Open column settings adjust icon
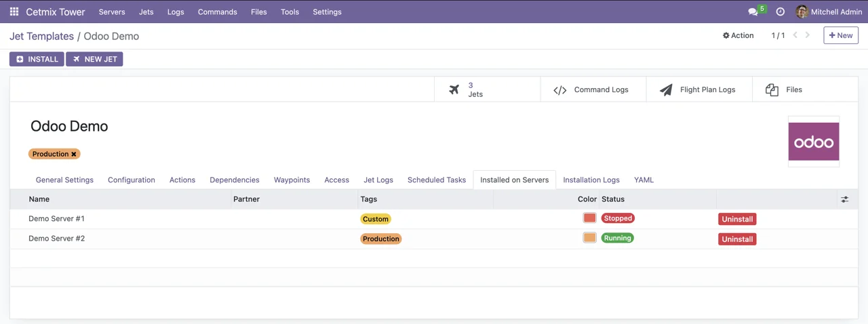 click(844, 199)
